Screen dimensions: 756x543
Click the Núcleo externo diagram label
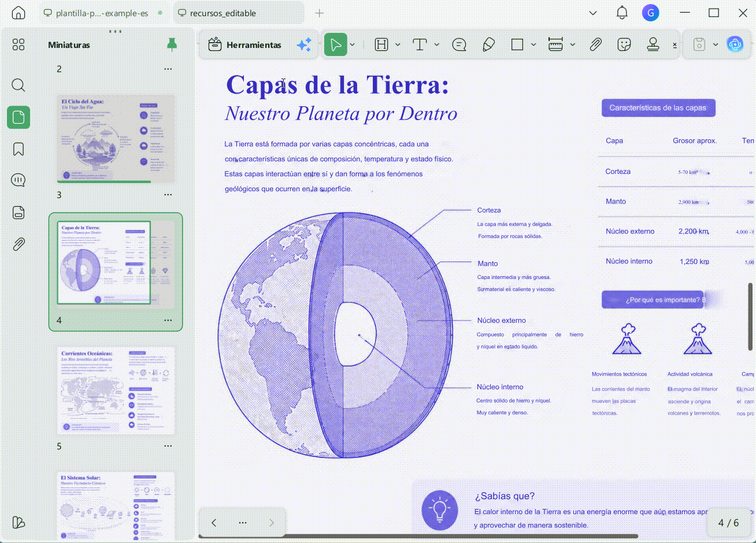tap(501, 320)
